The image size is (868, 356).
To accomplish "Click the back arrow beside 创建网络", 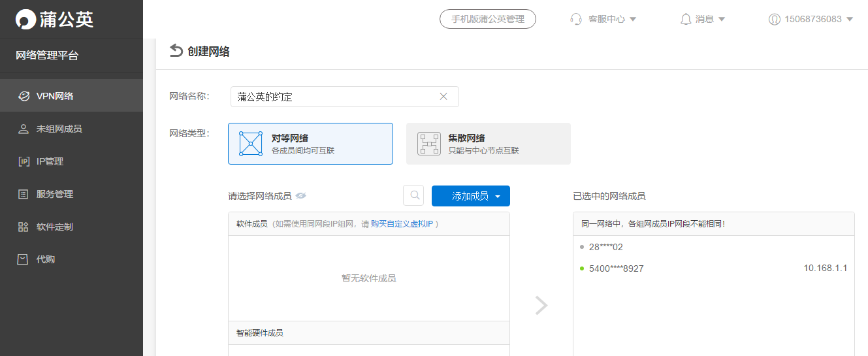I will 176,51.
